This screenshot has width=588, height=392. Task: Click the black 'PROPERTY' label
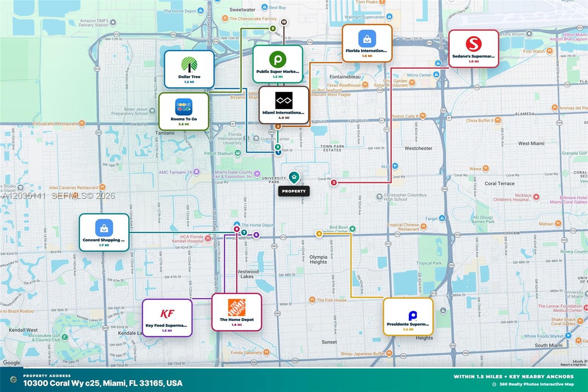pyautogui.click(x=294, y=191)
